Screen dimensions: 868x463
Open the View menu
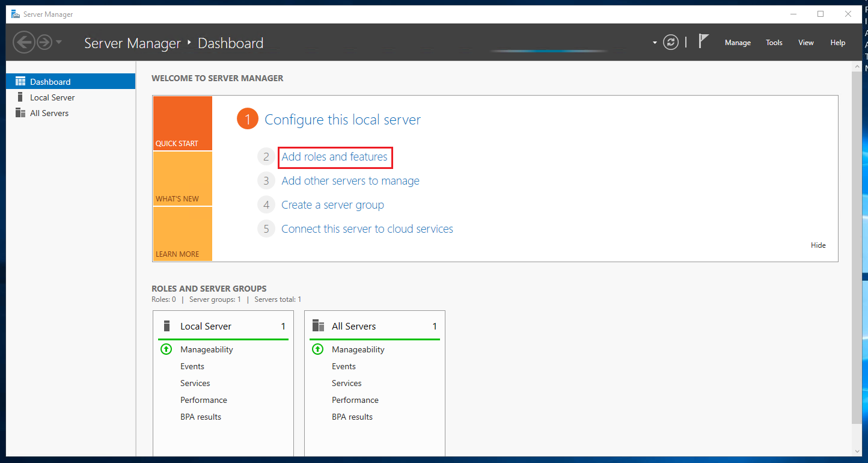pyautogui.click(x=806, y=43)
